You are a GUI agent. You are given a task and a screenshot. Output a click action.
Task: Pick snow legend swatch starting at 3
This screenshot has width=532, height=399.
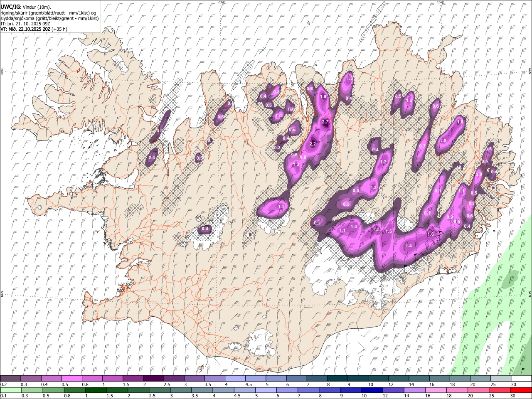click(x=194, y=378)
